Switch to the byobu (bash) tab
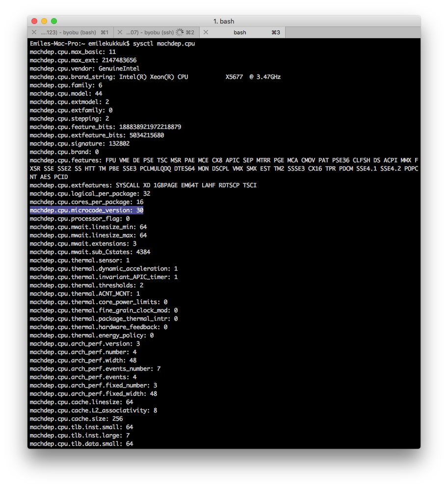This screenshot has width=448, height=488. [x=71, y=32]
